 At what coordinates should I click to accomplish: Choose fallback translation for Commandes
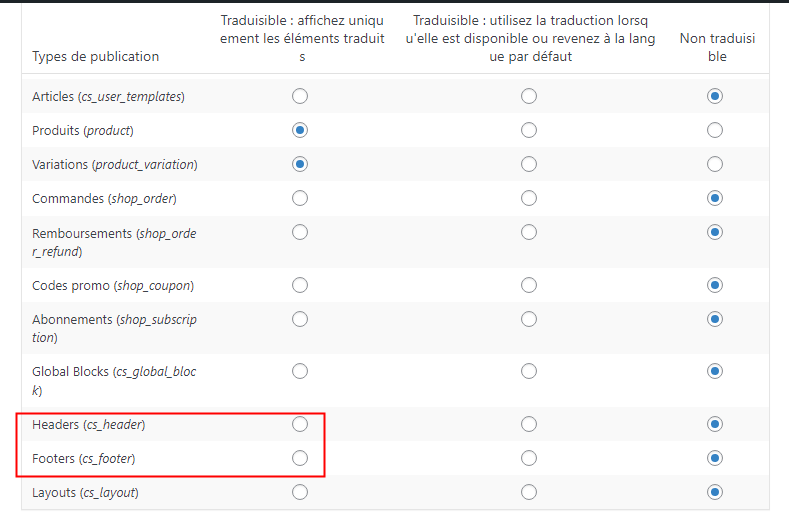pos(529,198)
